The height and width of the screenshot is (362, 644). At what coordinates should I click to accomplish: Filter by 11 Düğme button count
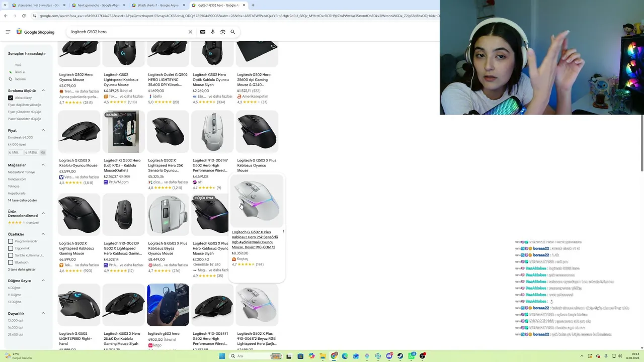click(15, 295)
